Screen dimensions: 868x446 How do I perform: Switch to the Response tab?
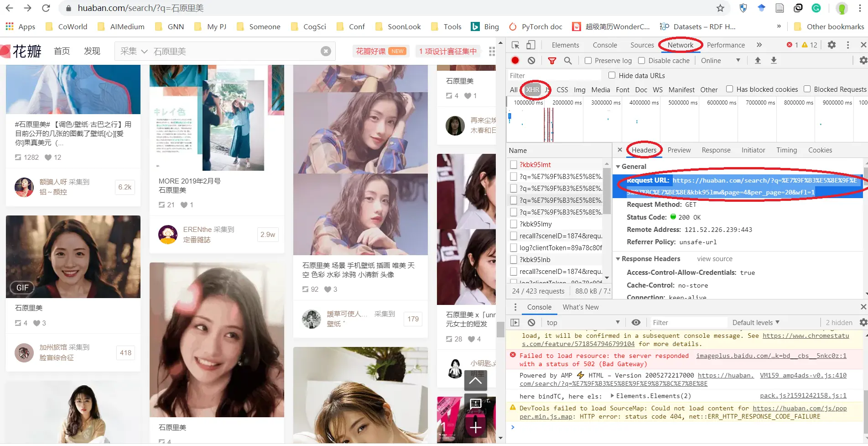click(x=716, y=150)
